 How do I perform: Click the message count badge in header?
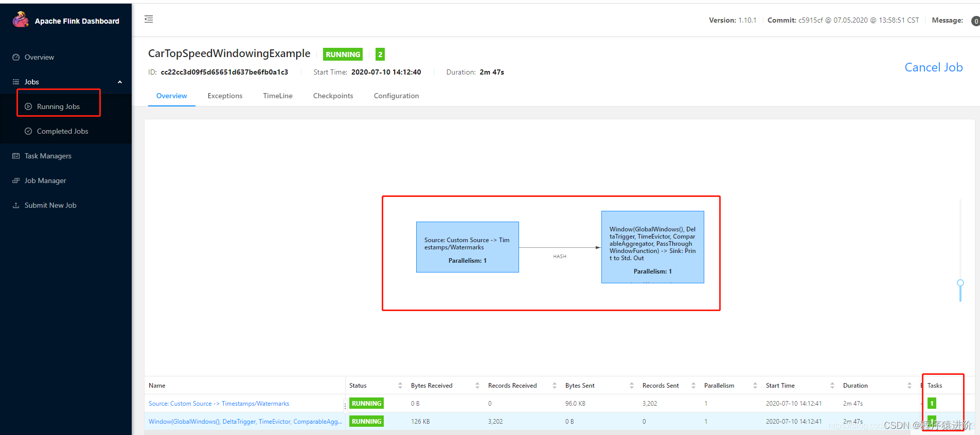coord(975,21)
